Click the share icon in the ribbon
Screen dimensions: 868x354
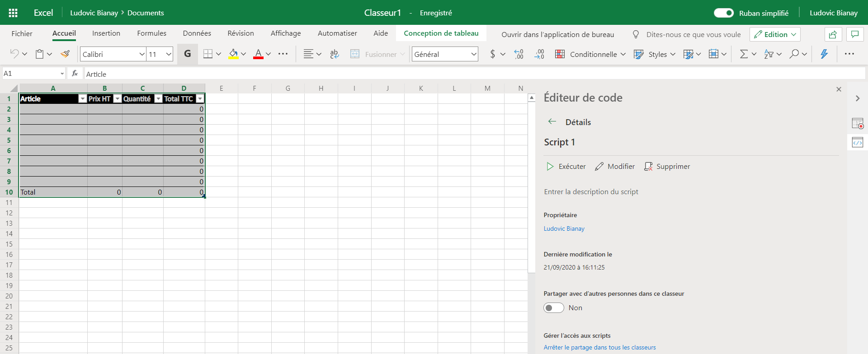click(833, 34)
